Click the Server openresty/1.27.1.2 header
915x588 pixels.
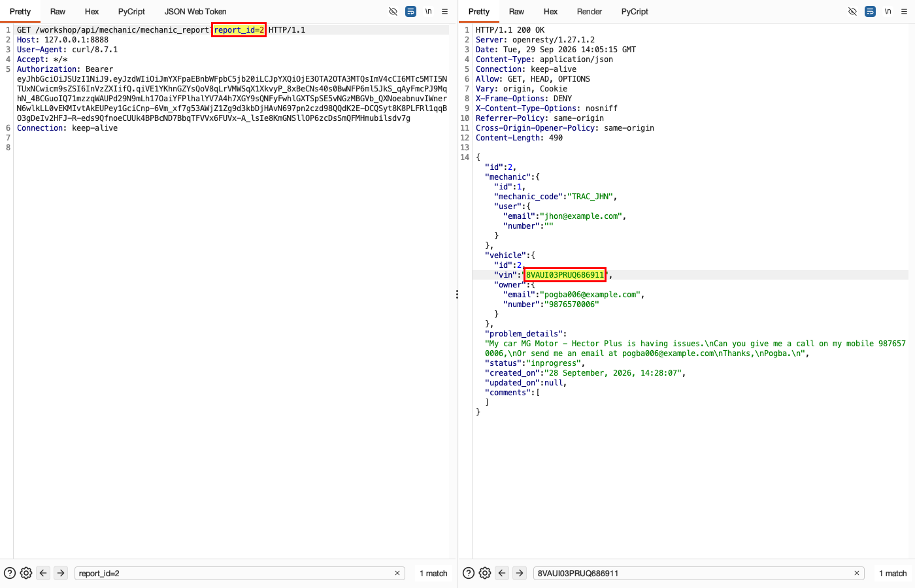point(535,40)
